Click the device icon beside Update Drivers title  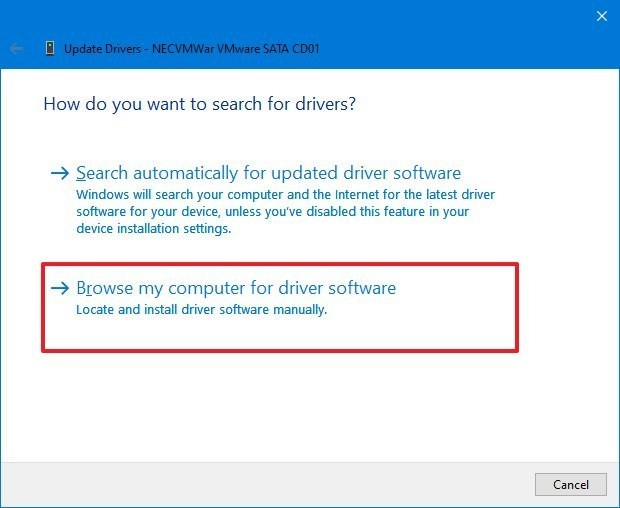click(49, 48)
